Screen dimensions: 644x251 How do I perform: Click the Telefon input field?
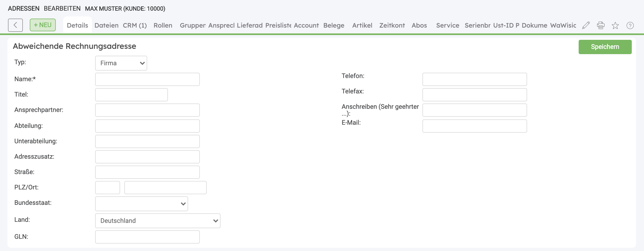click(x=474, y=79)
